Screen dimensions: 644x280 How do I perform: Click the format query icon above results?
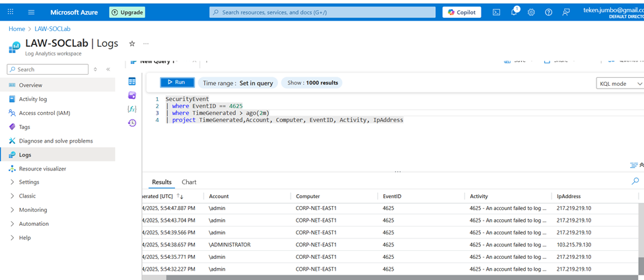633,165
